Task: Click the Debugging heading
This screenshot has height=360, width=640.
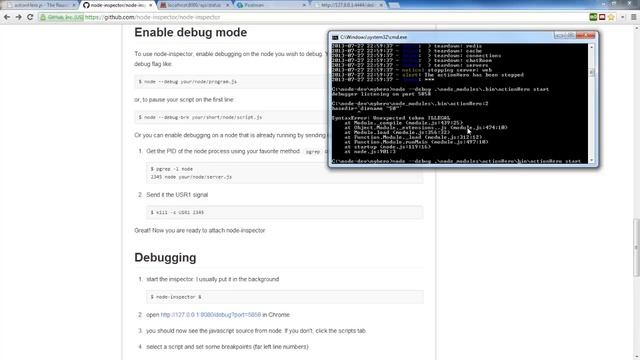Action: [x=165, y=258]
